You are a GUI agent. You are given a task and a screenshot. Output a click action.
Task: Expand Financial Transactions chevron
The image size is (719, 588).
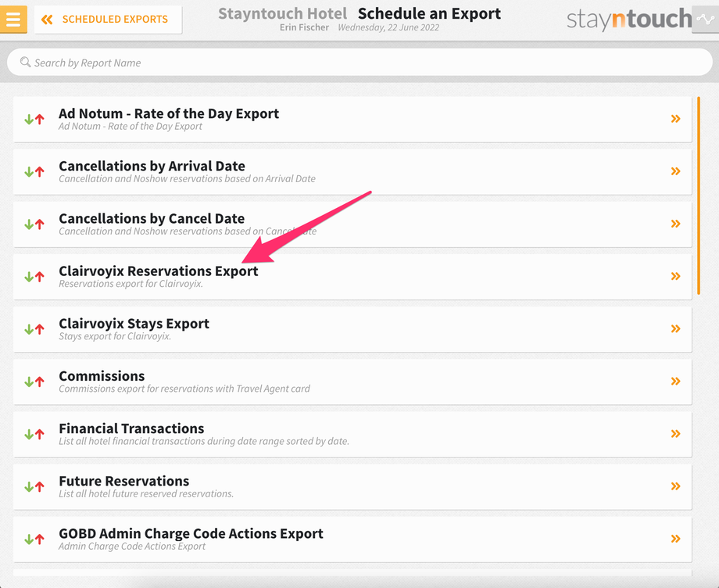click(x=675, y=433)
